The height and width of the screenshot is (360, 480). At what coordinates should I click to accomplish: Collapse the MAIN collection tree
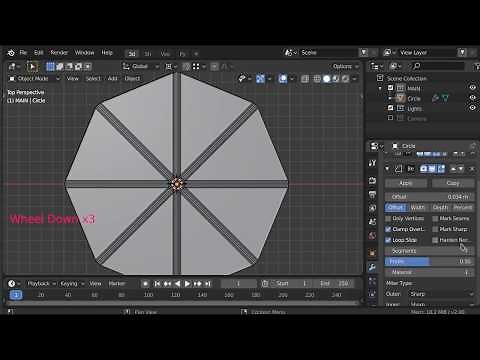pos(380,88)
